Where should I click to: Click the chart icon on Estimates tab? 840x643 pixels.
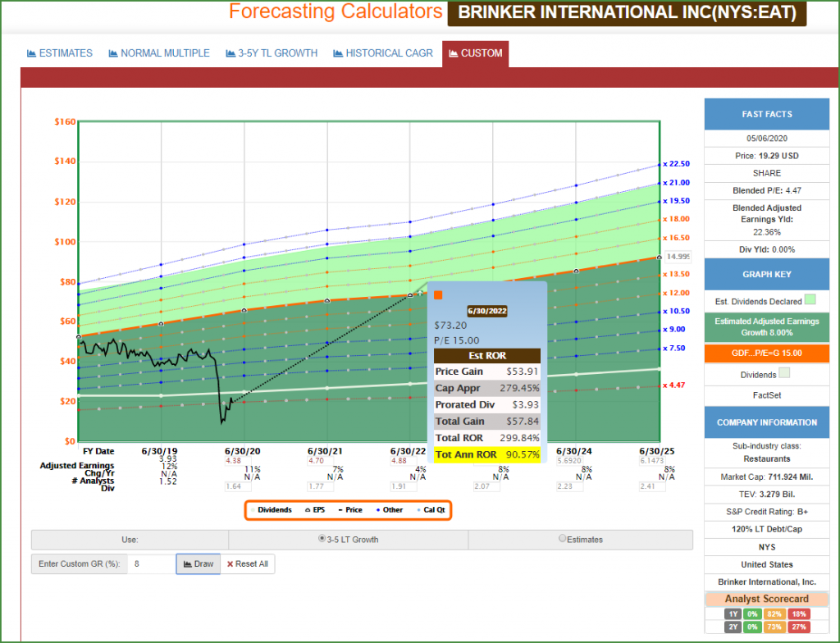32,53
